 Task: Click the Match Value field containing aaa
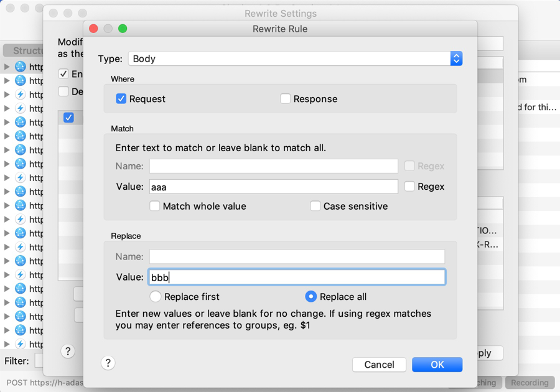click(274, 187)
